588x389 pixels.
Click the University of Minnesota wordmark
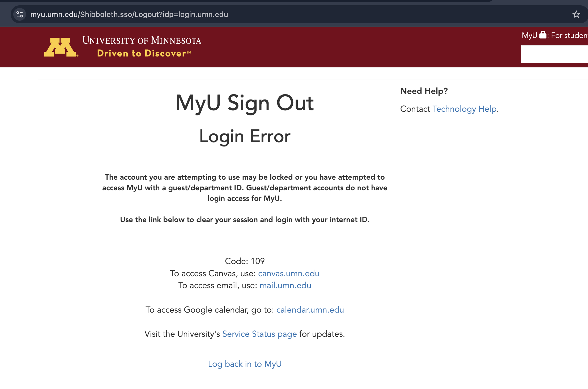pyautogui.click(x=142, y=40)
